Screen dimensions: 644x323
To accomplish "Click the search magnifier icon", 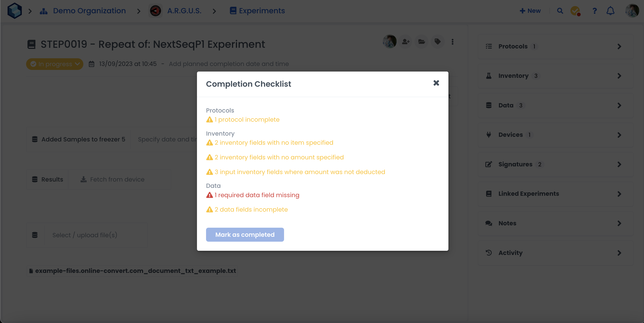I will tap(560, 11).
